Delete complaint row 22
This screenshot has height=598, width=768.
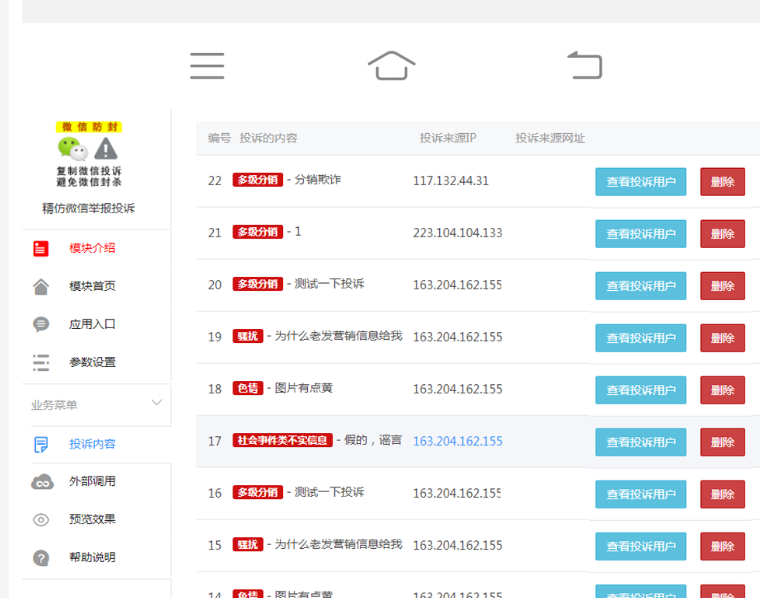pyautogui.click(x=722, y=182)
